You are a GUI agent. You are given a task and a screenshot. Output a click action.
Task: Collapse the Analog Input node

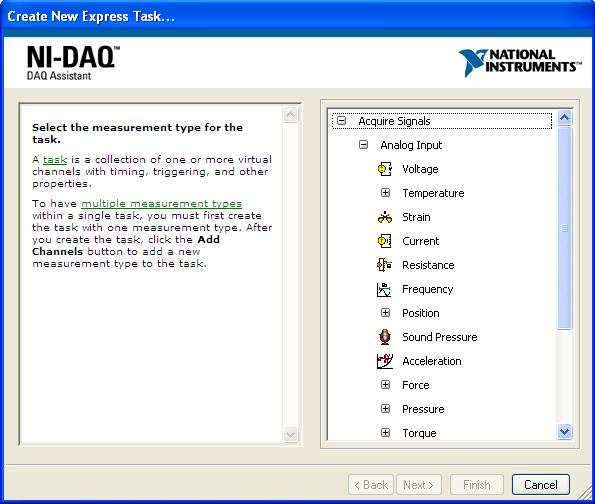point(364,145)
